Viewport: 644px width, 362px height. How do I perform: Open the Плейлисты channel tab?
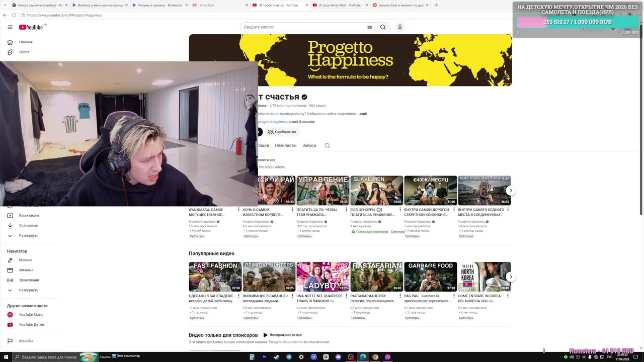[x=286, y=145]
